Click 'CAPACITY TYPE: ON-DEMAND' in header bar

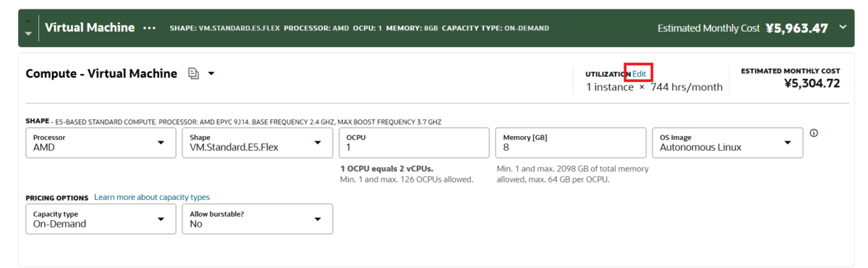coord(495,28)
